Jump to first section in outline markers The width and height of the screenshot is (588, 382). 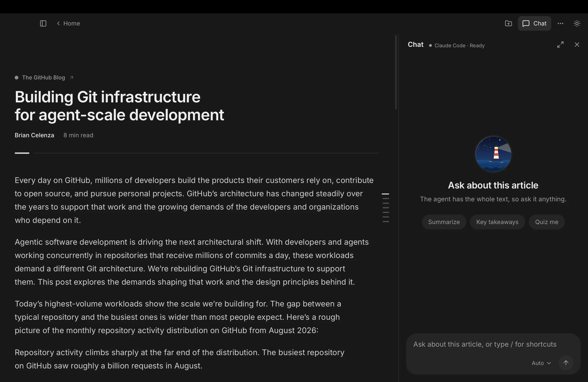click(x=385, y=194)
